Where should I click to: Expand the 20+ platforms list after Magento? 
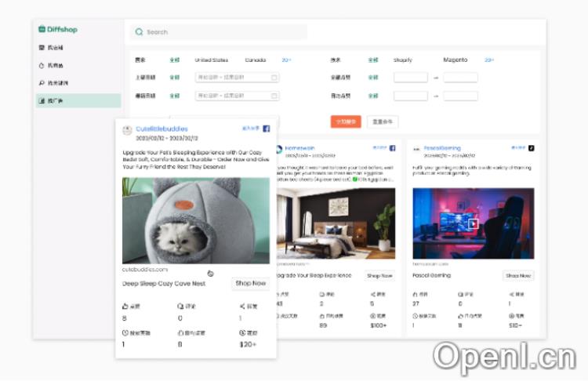488,60
